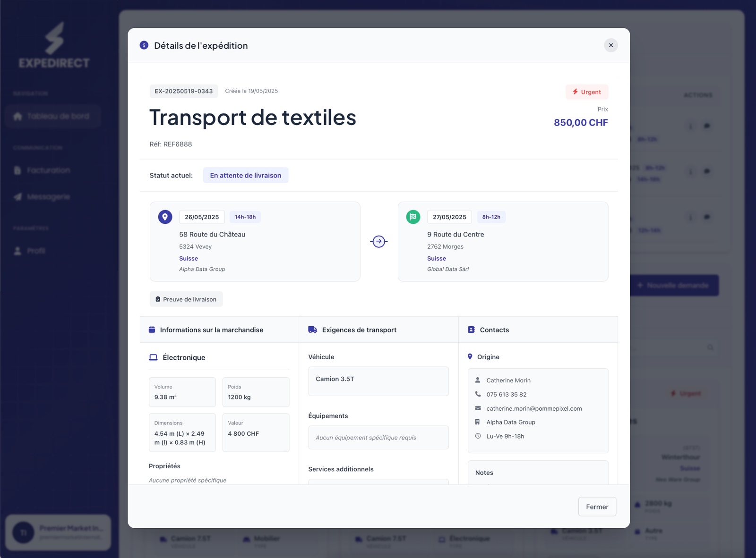This screenshot has width=756, height=558.
Task: Click the price 850,00 CHF
Action: click(x=581, y=123)
